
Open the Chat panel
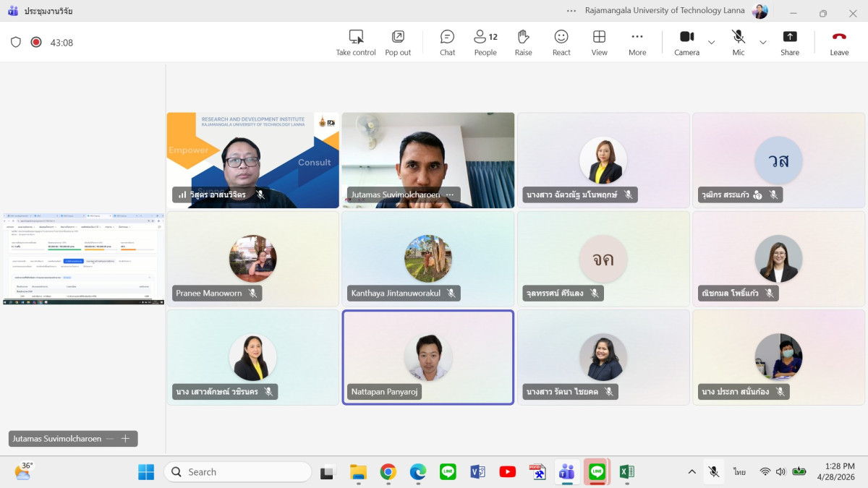point(447,42)
